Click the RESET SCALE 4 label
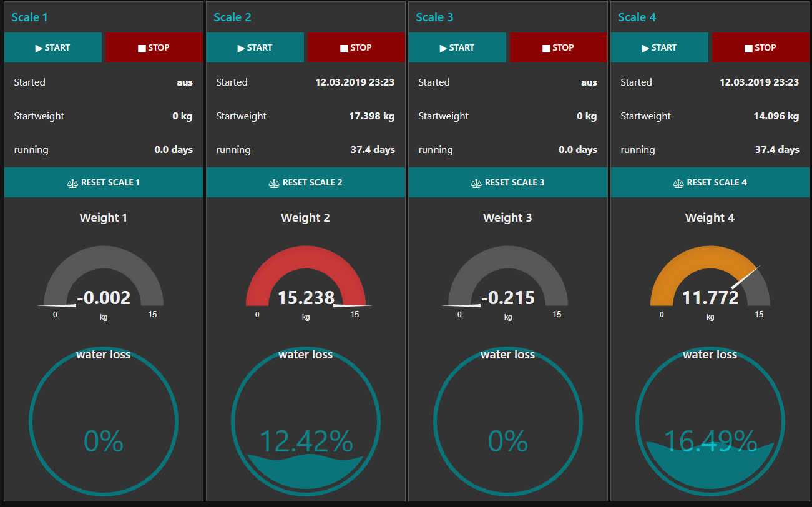The image size is (812, 507). pyautogui.click(x=717, y=183)
